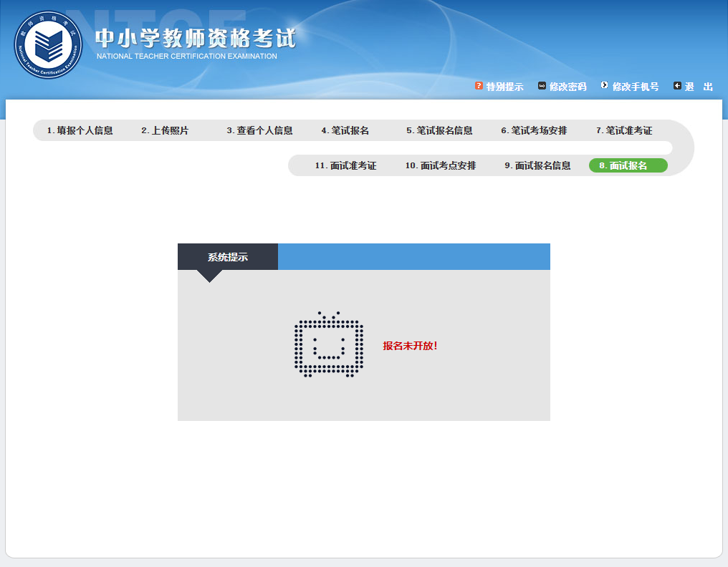Click 退出 to log out
728x567 pixels.
click(698, 86)
